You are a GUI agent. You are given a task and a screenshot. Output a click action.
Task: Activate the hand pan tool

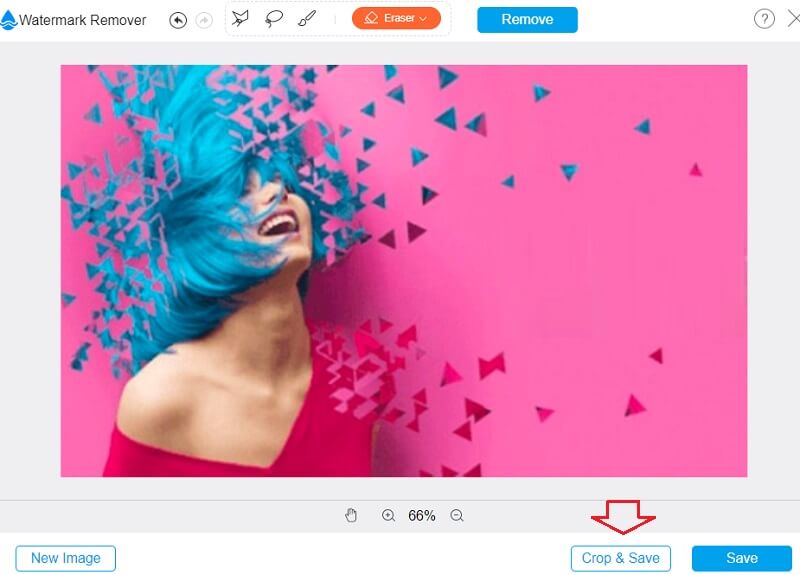[351, 516]
